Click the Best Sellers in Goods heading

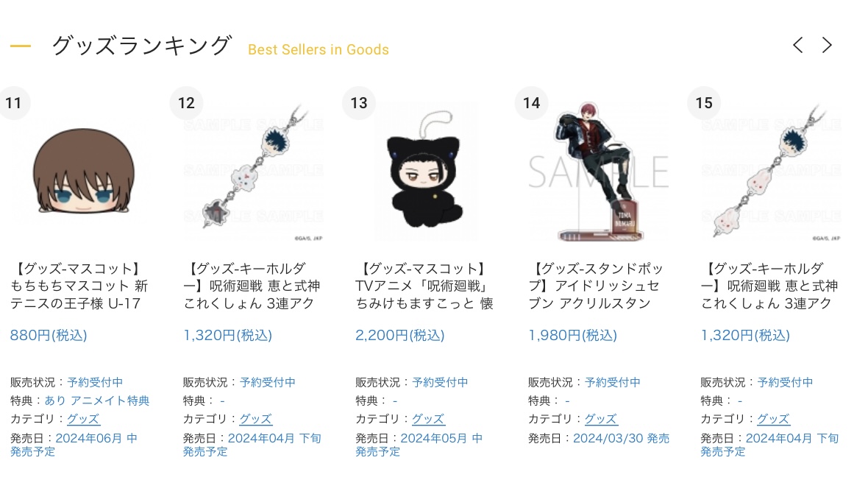319,50
